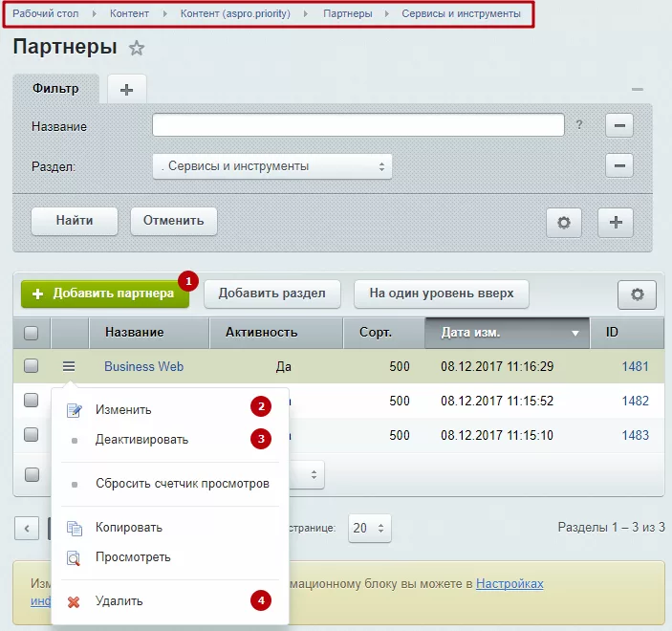The height and width of the screenshot is (631, 672).
Task: Sort by Сорт. column header
Action: point(384,333)
